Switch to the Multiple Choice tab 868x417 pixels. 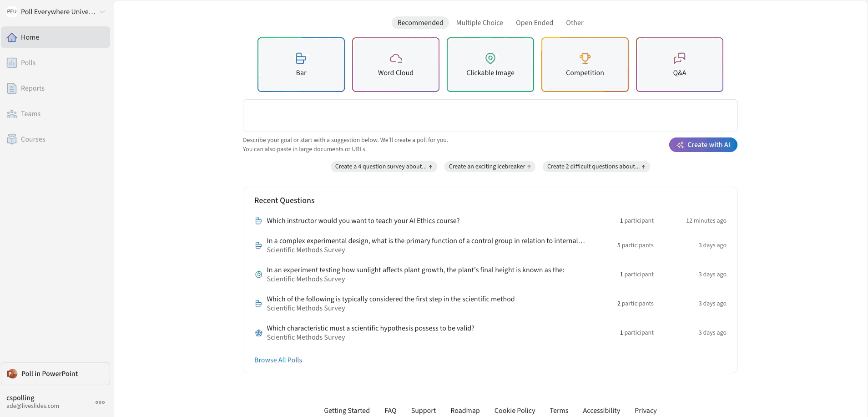(479, 23)
